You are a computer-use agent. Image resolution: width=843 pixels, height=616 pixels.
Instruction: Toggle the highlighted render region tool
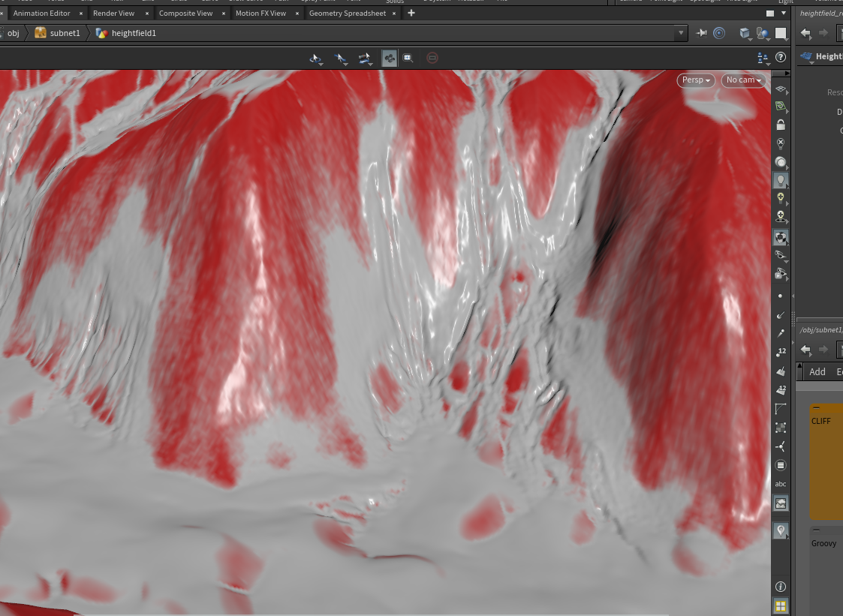[390, 58]
